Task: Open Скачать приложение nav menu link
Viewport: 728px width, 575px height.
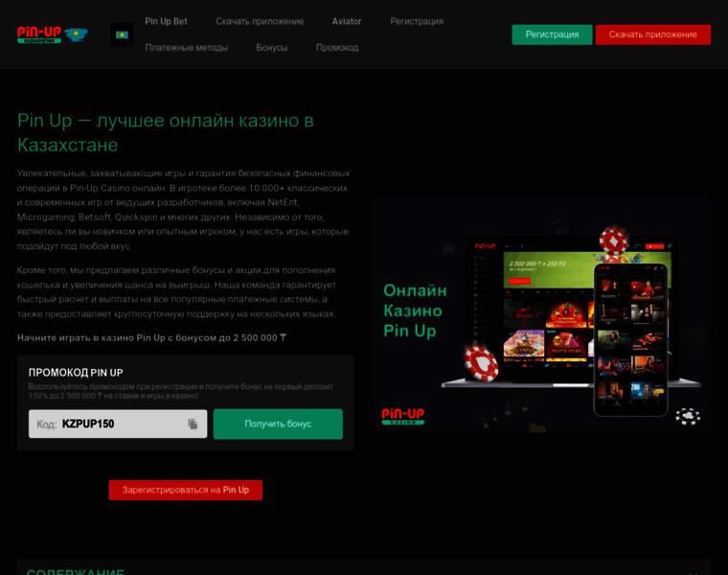Action: (260, 21)
